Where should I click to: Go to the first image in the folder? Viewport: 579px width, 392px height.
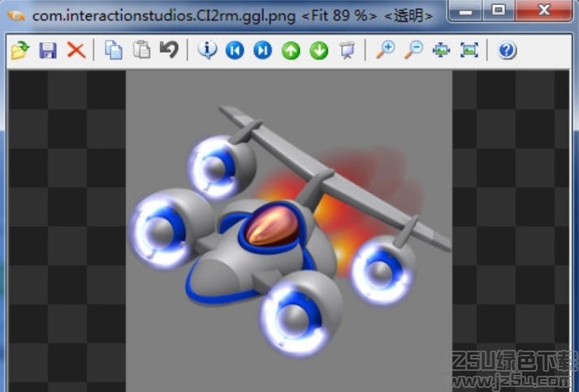click(235, 50)
